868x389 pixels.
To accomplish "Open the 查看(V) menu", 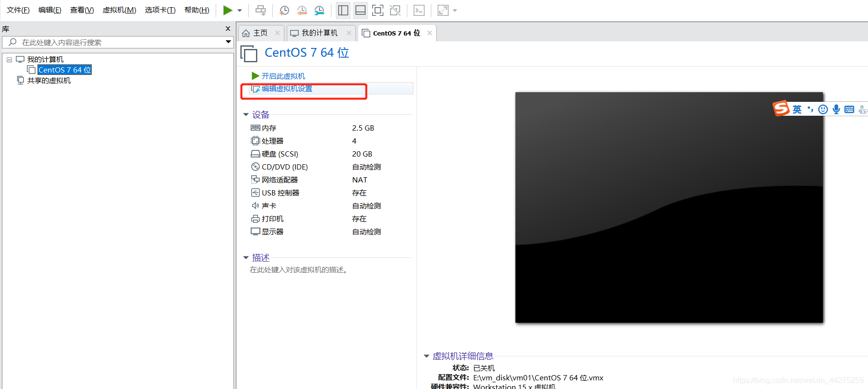I will tap(82, 10).
